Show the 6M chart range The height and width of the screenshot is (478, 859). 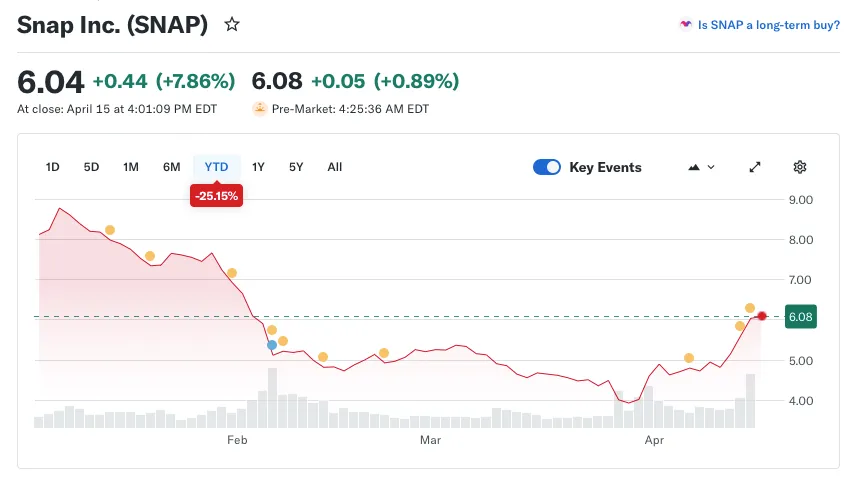coord(172,167)
